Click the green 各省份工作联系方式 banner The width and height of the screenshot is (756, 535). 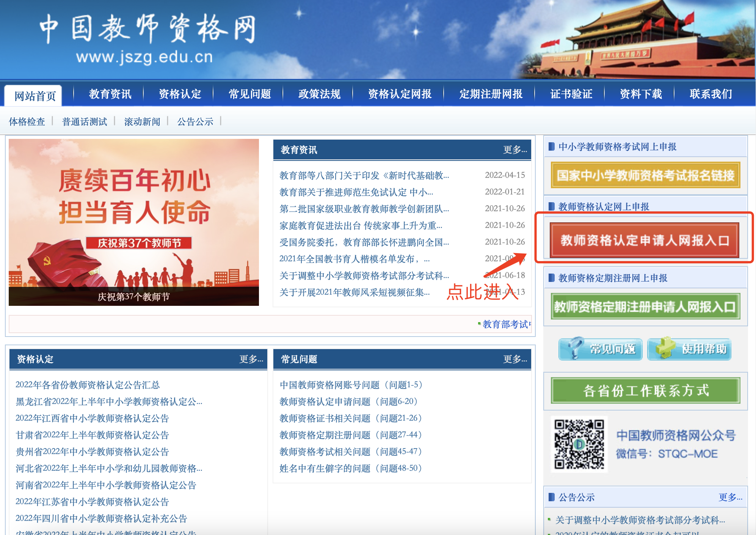[645, 390]
